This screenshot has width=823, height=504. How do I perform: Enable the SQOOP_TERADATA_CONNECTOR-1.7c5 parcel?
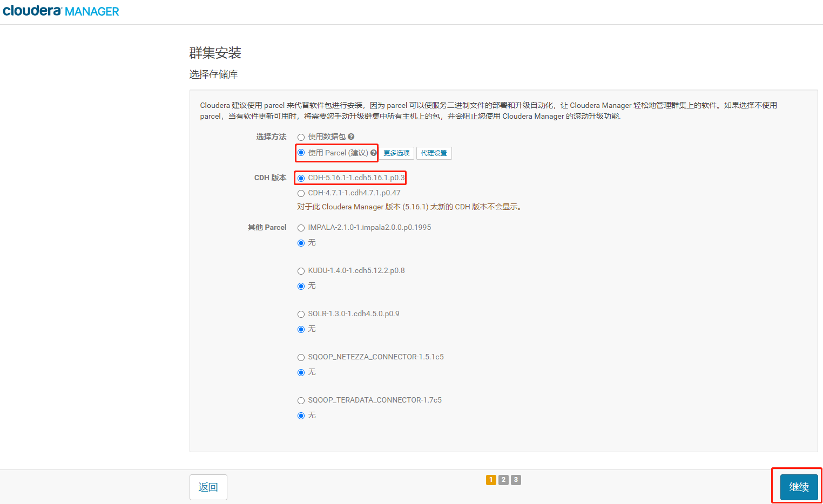(x=301, y=400)
